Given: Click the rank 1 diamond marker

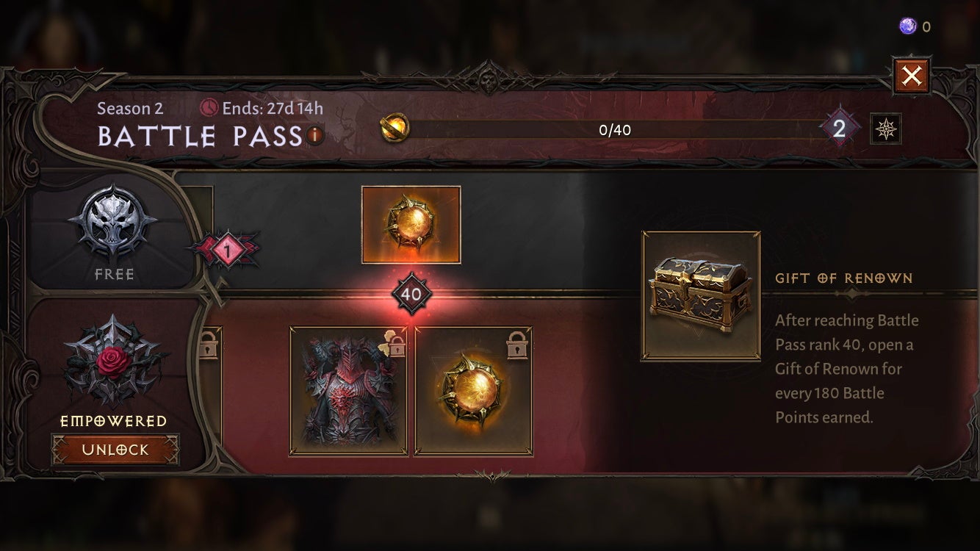Looking at the screenshot, I should (x=228, y=251).
